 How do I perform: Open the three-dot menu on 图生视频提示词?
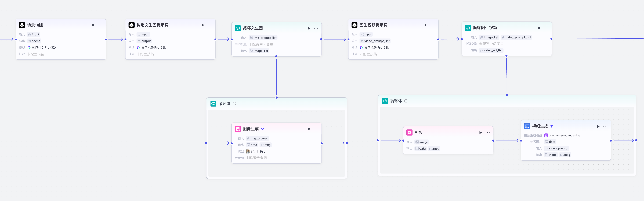click(433, 25)
